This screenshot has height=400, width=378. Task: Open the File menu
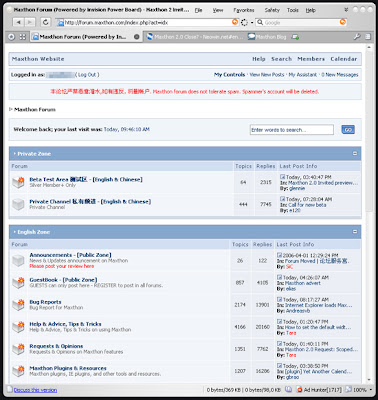click(198, 10)
